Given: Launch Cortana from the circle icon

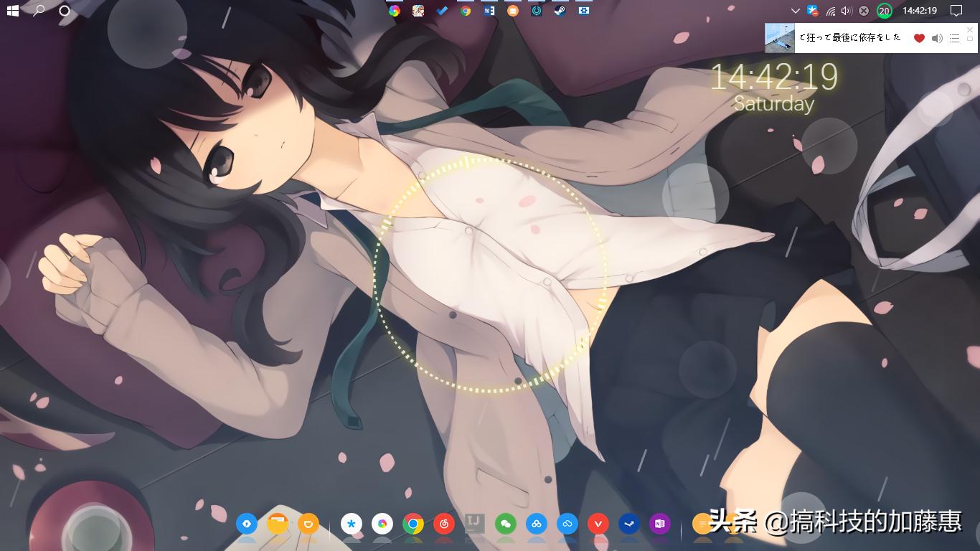Looking at the screenshot, I should tap(65, 11).
